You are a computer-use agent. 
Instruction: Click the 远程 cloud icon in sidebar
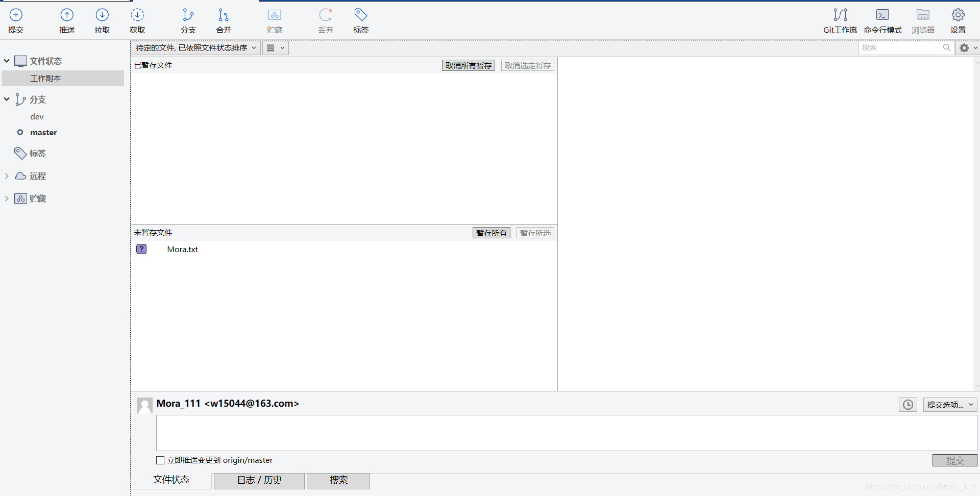tap(20, 176)
